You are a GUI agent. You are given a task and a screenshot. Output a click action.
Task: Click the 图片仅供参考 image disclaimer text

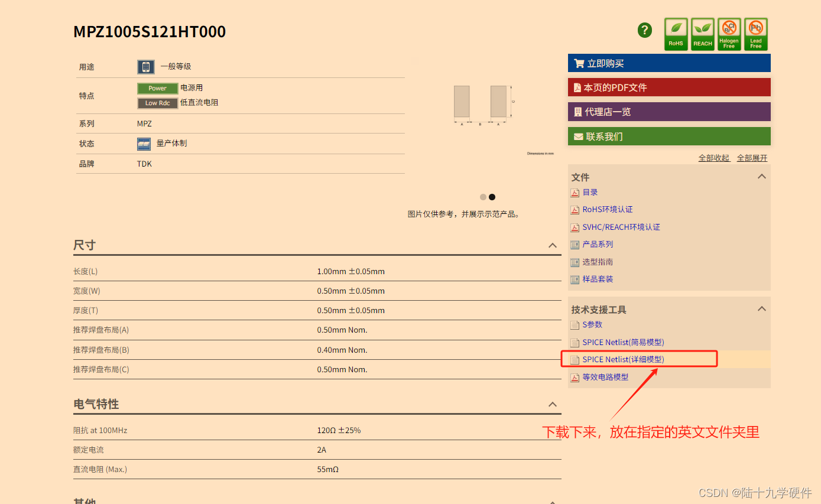464,214
